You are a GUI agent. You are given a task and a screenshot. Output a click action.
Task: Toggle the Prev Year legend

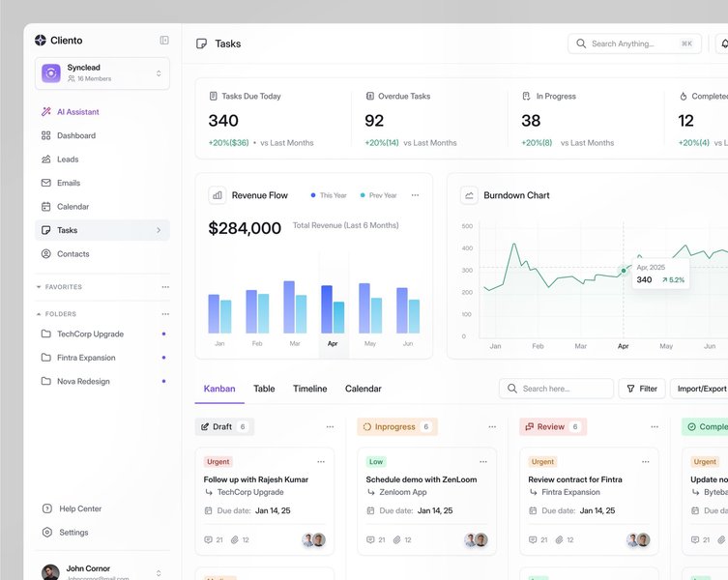click(x=378, y=195)
